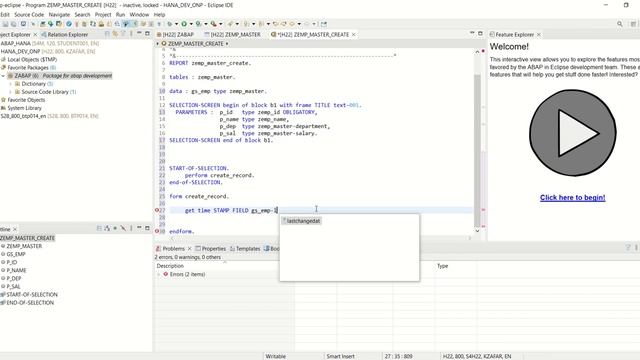
Task: Select the HANA_DEV_ONP project entry
Action: (48, 51)
